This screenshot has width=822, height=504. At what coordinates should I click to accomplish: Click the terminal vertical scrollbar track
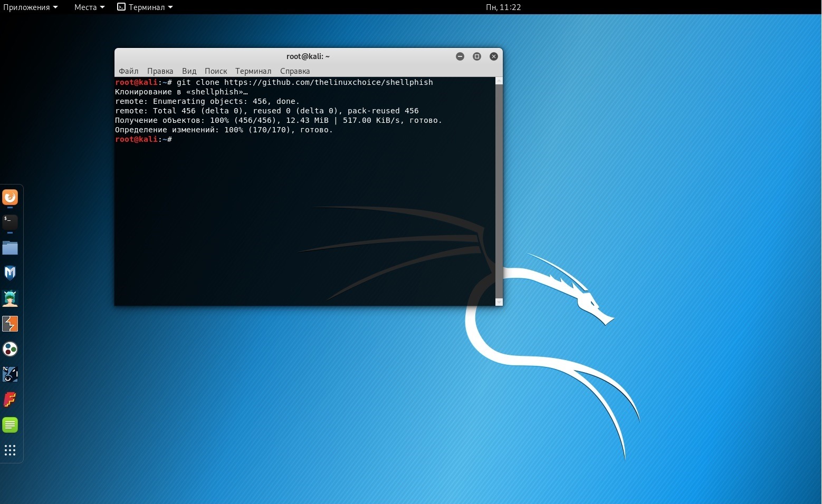click(x=499, y=191)
